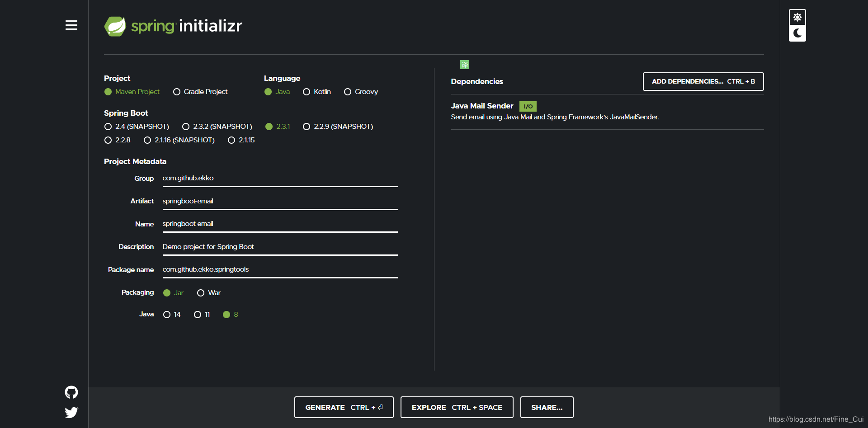
Task: Click the I/O tag on Java Mail Sender
Action: click(x=528, y=106)
